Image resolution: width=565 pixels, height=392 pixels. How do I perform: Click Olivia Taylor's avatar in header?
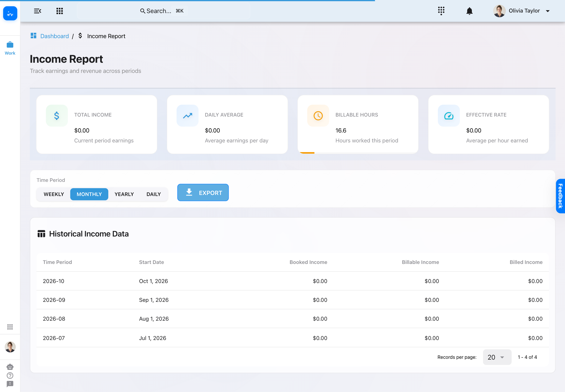pyautogui.click(x=499, y=11)
